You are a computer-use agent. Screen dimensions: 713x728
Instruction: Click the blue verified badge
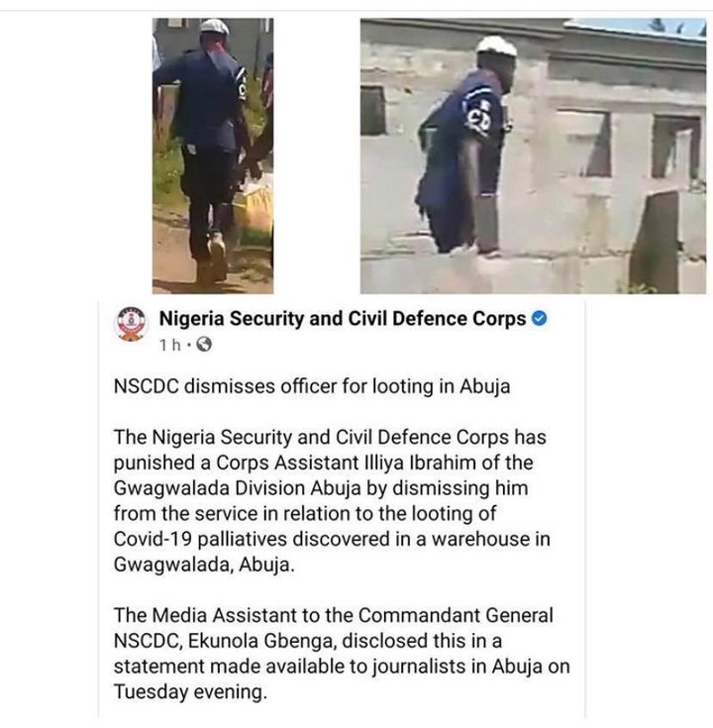pos(539,319)
